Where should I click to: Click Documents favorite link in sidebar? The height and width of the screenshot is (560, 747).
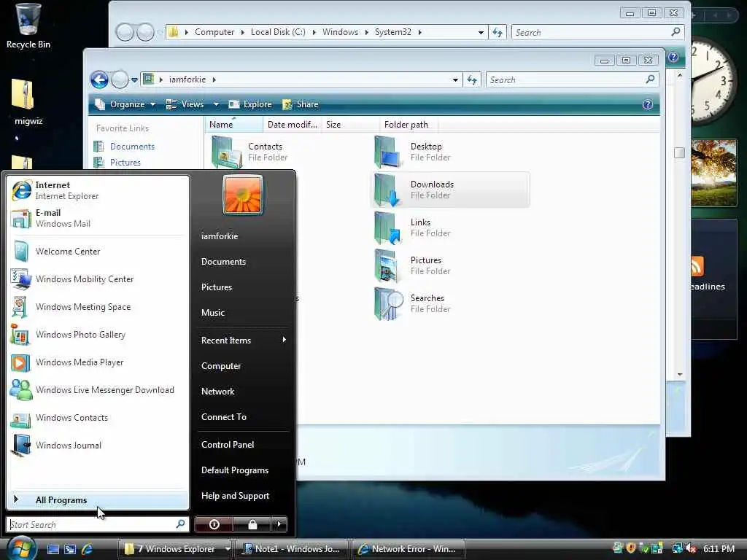click(132, 146)
